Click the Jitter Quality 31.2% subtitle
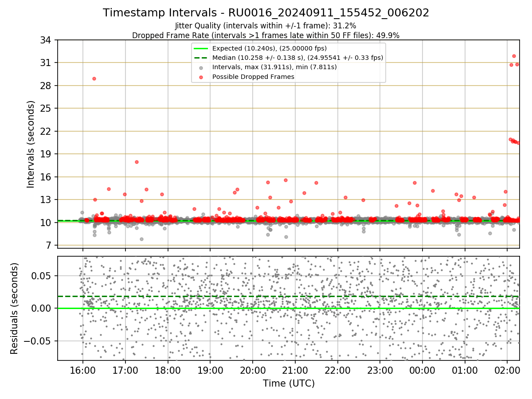The image size is (532, 399). (266, 26)
